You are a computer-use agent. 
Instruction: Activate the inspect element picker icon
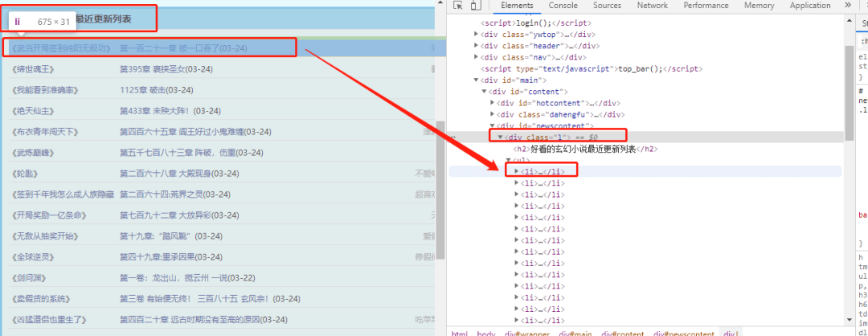(457, 6)
